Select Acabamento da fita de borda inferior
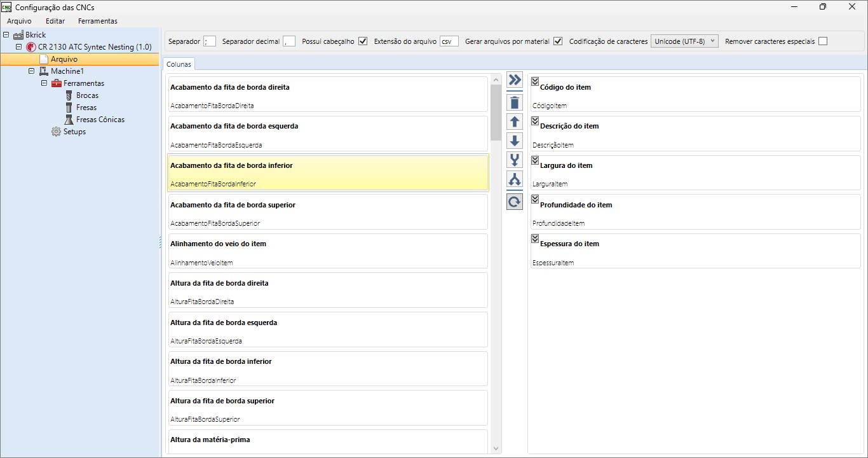The width and height of the screenshot is (868, 458). coord(328,173)
